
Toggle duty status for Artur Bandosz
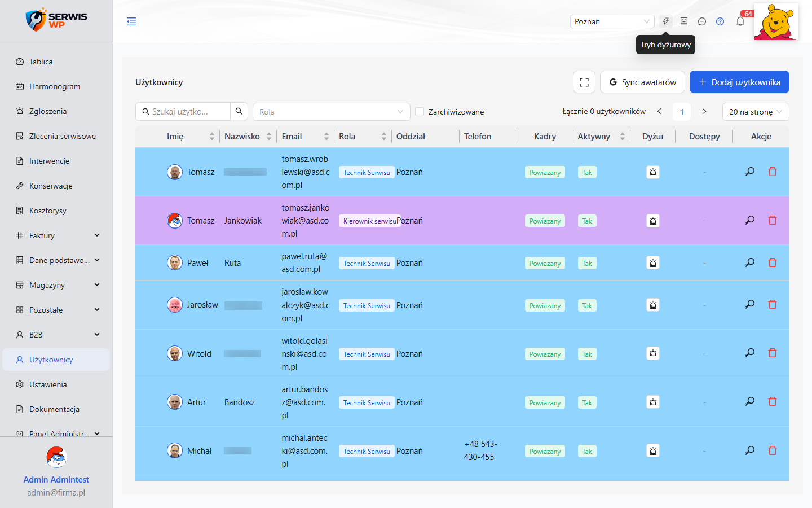[x=653, y=402]
